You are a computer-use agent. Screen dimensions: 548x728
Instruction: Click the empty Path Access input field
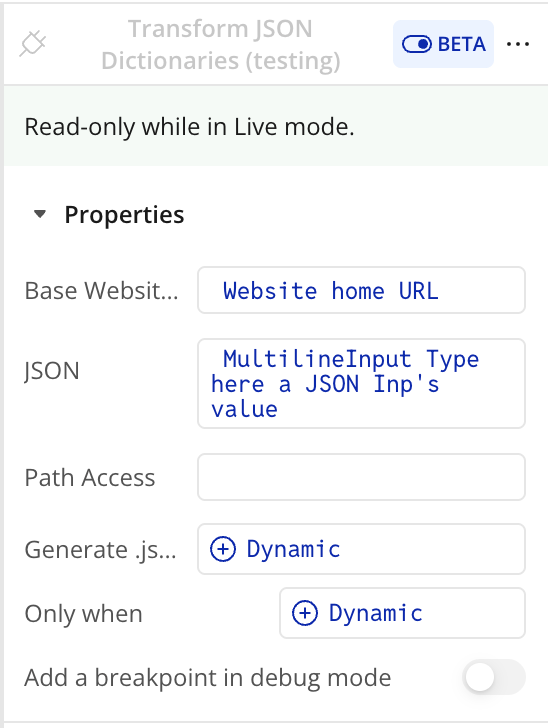click(x=361, y=477)
